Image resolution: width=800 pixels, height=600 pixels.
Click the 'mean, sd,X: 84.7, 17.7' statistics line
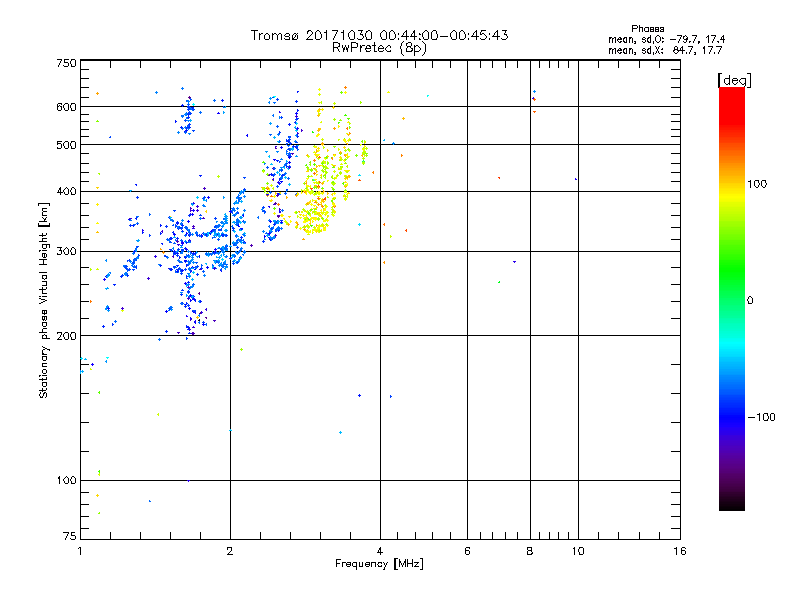click(x=665, y=50)
